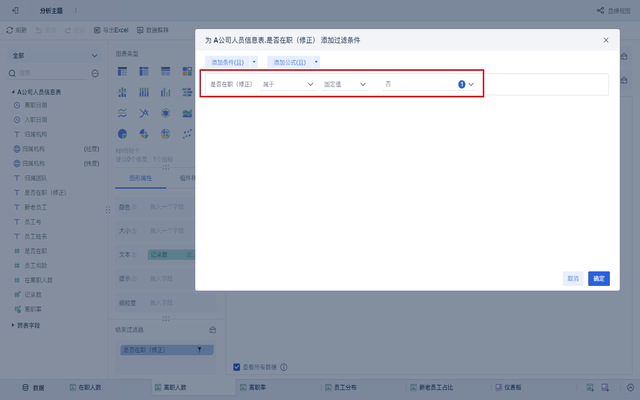Screen dimensions: 640x400
Task: Open the 固定值 value type dropdown
Action: [345, 84]
